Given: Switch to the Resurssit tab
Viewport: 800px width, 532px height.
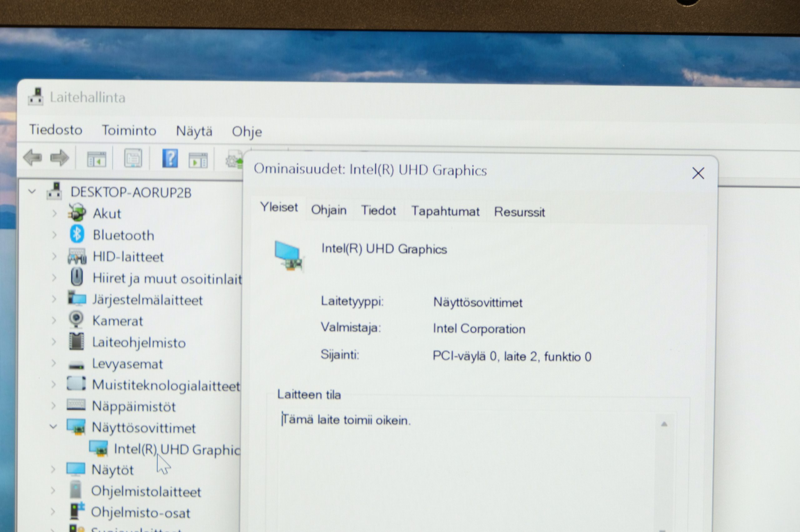Looking at the screenshot, I should pyautogui.click(x=520, y=212).
